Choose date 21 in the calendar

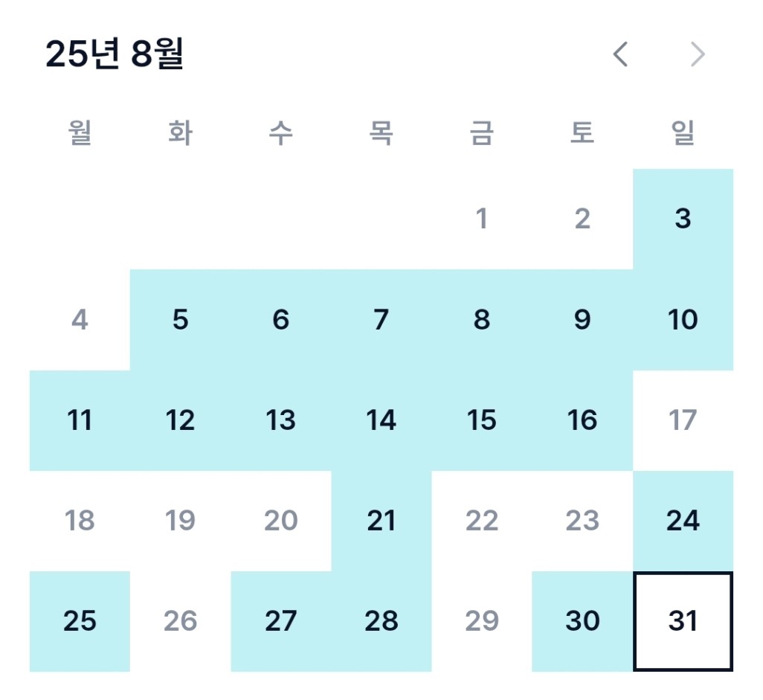tap(381, 521)
